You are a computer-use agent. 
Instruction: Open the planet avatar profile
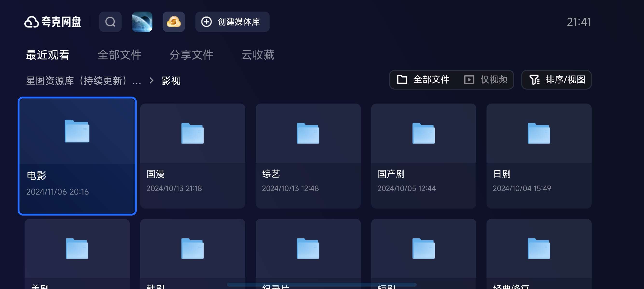pyautogui.click(x=142, y=22)
